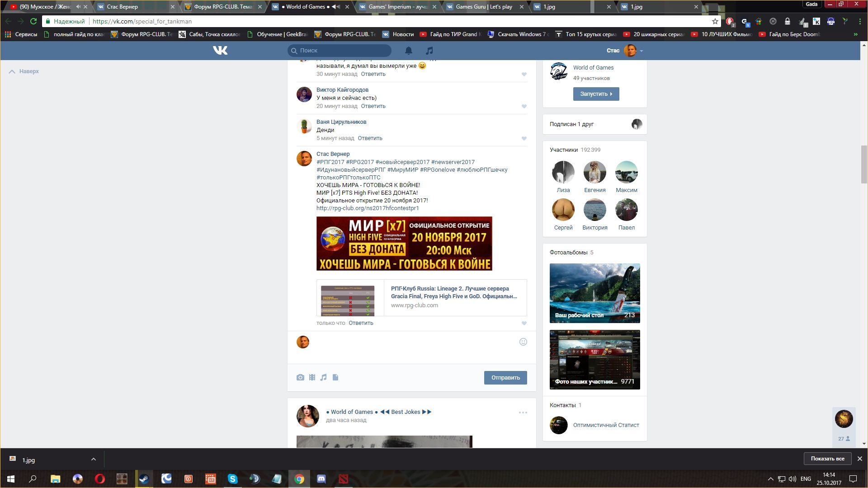This screenshot has width=868, height=488.
Task: Open the music note icon in VK header
Action: pyautogui.click(x=429, y=50)
